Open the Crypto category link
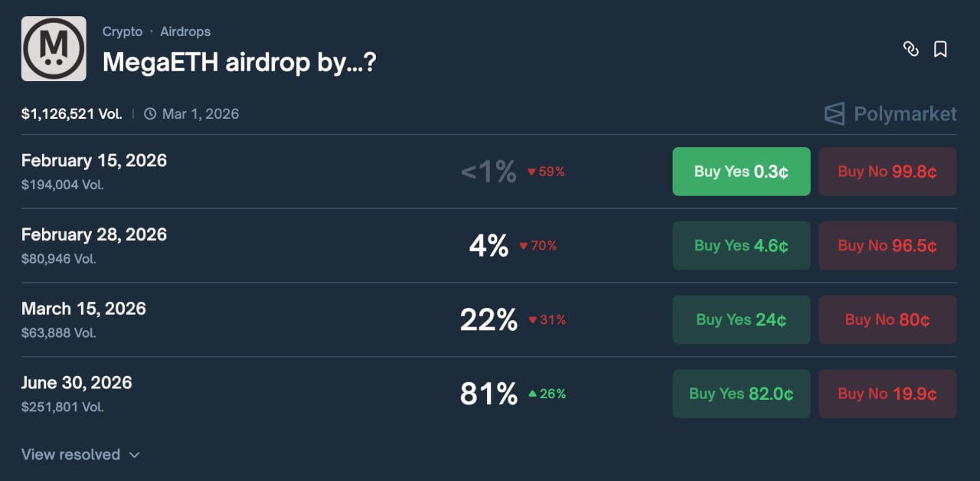 [122, 31]
